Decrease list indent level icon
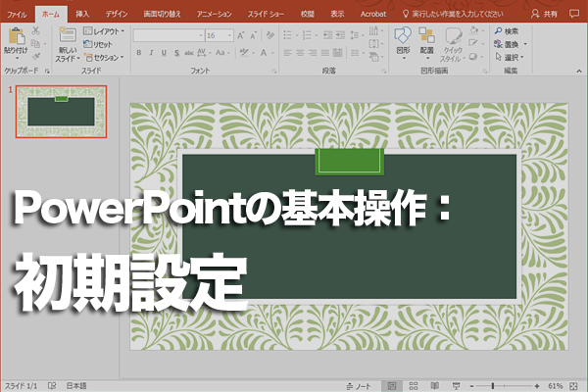Image resolution: width=588 pixels, height=392 pixels. pos(327,35)
